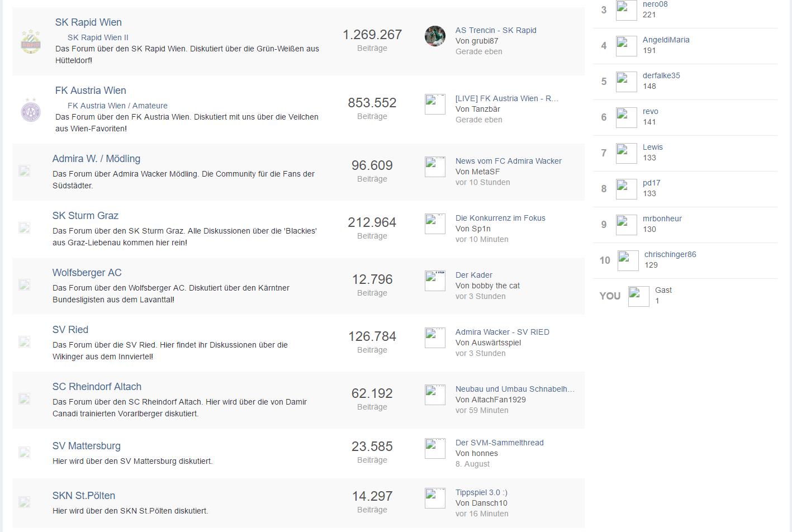The width and height of the screenshot is (792, 532).
Task: Click the FK Austria Wien club crest icon
Action: 31,110
